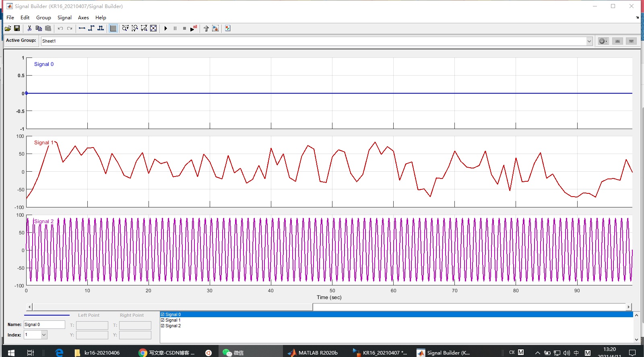This screenshot has width=644, height=357.
Task: Expand the Index dropdown
Action: click(44, 334)
